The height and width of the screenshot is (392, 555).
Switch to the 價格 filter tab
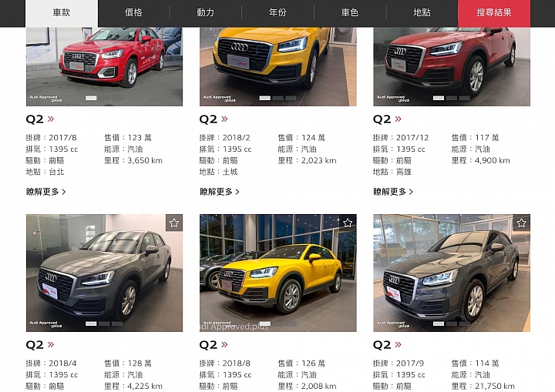coord(133,13)
